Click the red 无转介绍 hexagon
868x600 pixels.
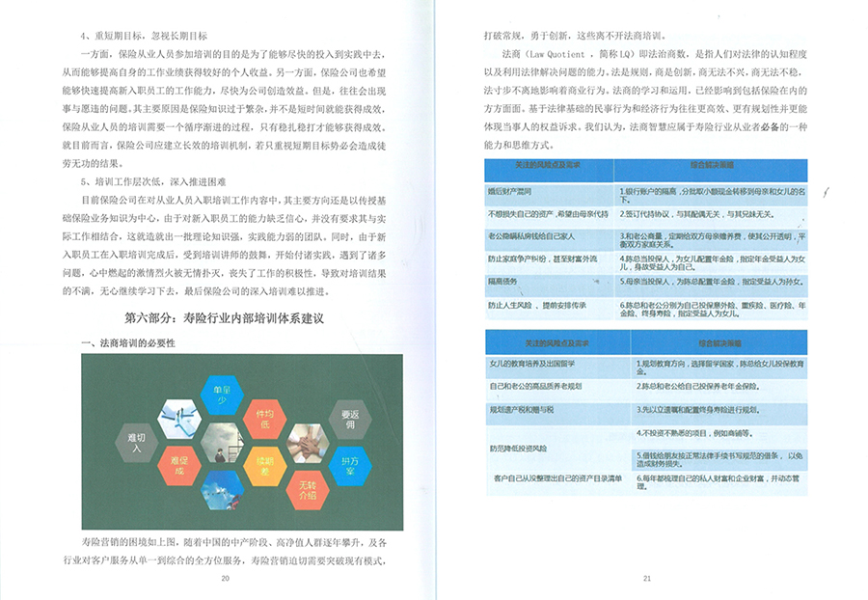pyautogui.click(x=308, y=490)
